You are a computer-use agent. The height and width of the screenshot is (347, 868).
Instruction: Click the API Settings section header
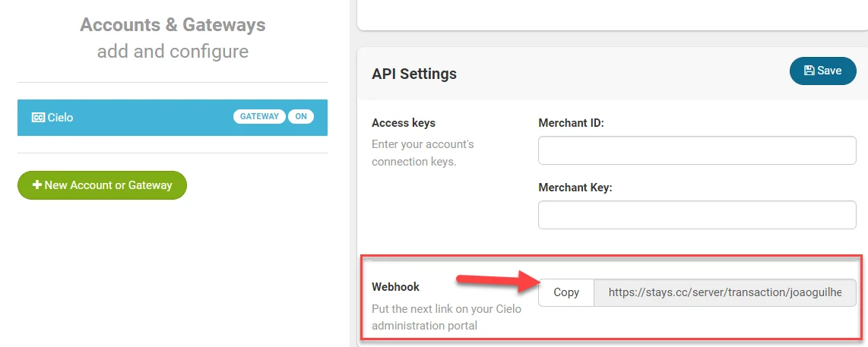414,74
